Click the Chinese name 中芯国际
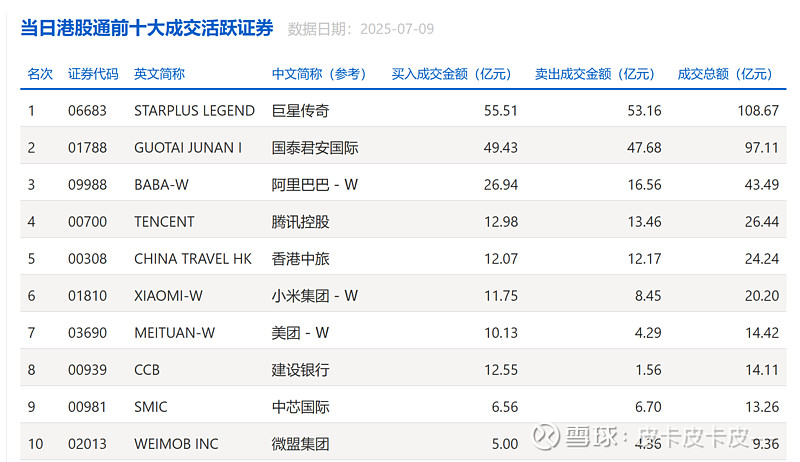 [301, 407]
